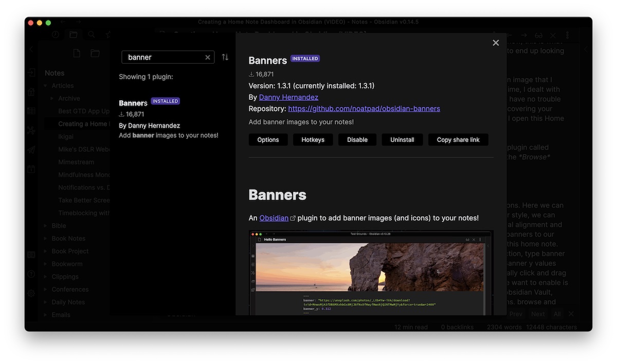The image size is (617, 364).
Task: Open the obsidian-banners GitHub repository link
Action: pyautogui.click(x=364, y=108)
